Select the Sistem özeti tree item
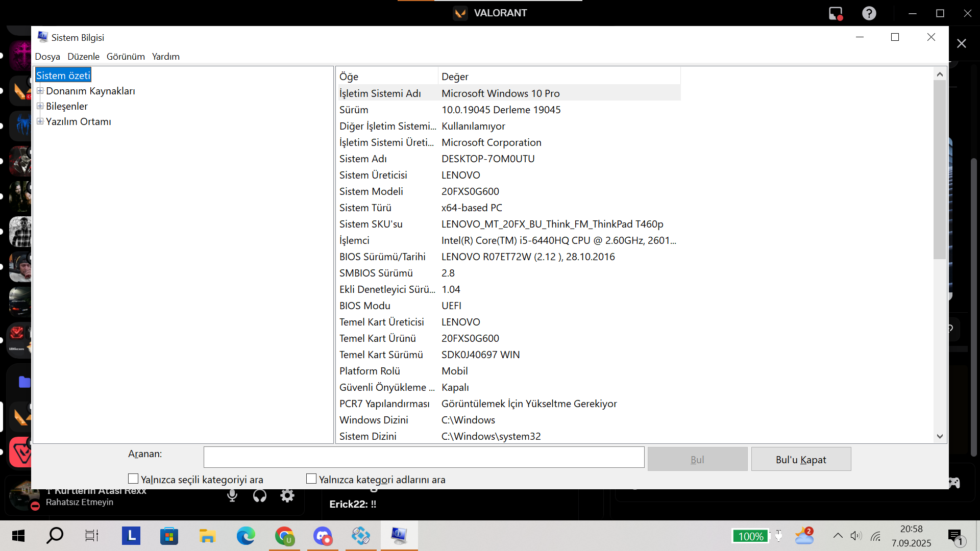Viewport: 980px width, 551px height. click(x=63, y=76)
